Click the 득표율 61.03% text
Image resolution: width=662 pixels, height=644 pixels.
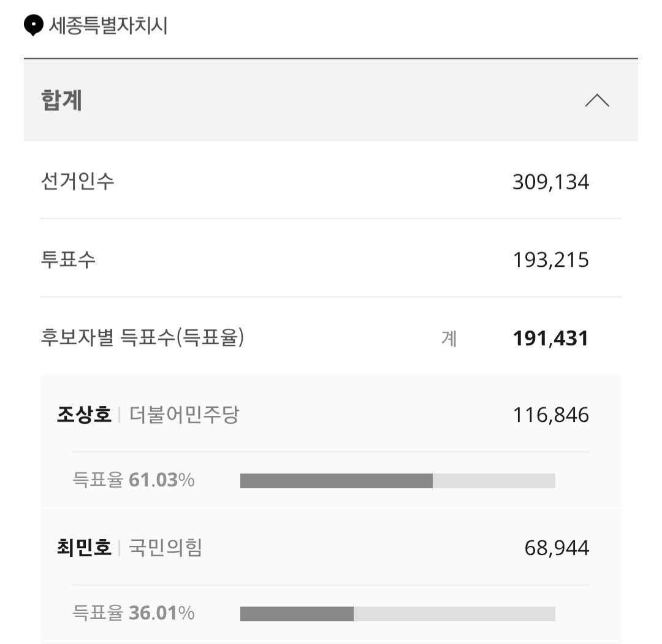pos(134,480)
